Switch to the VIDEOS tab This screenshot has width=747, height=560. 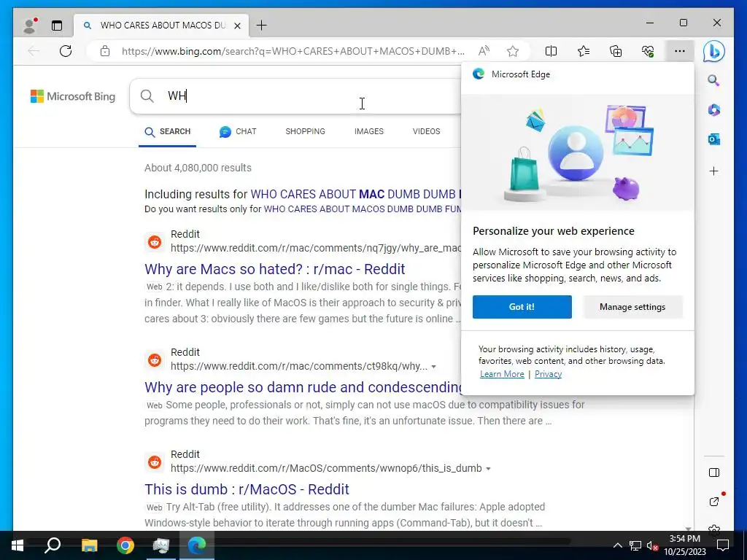point(426,131)
